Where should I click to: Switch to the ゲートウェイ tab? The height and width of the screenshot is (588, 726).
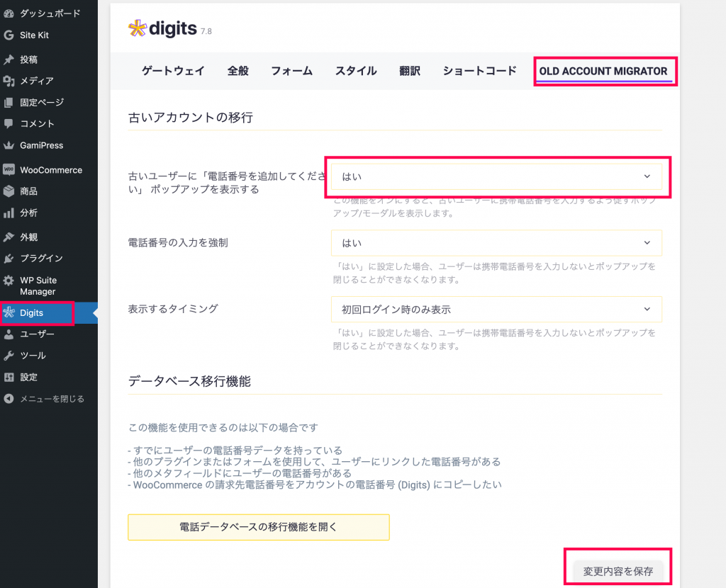[x=173, y=71]
